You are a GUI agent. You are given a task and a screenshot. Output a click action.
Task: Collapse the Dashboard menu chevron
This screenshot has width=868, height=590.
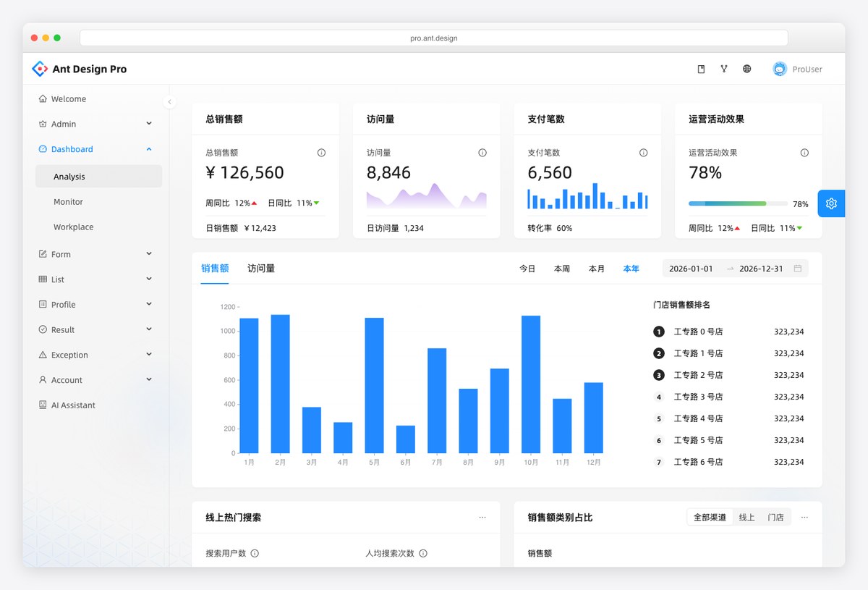pos(149,149)
